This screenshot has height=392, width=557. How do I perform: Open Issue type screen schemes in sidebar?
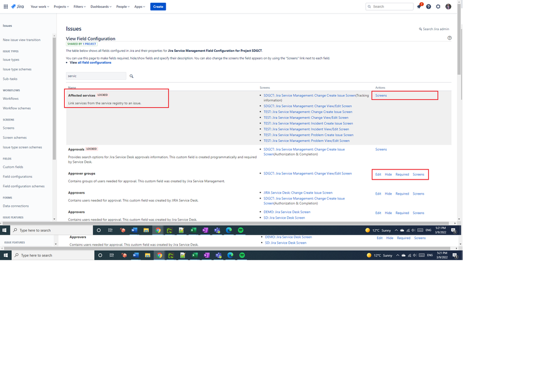point(22,147)
